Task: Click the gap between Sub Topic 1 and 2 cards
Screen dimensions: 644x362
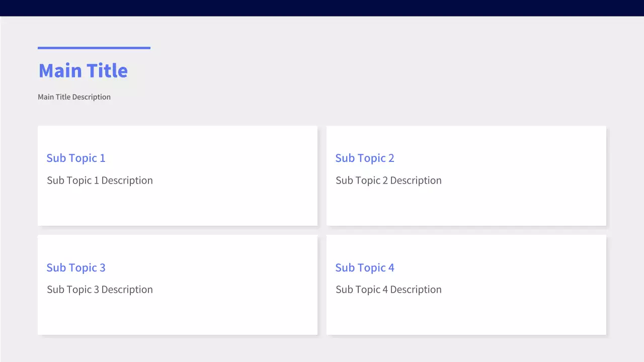Action: tap(322, 176)
